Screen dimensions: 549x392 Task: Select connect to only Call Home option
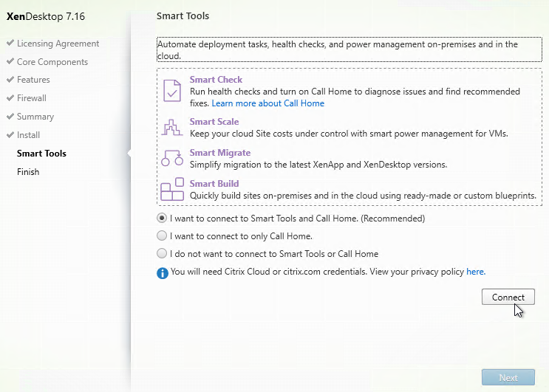point(162,235)
